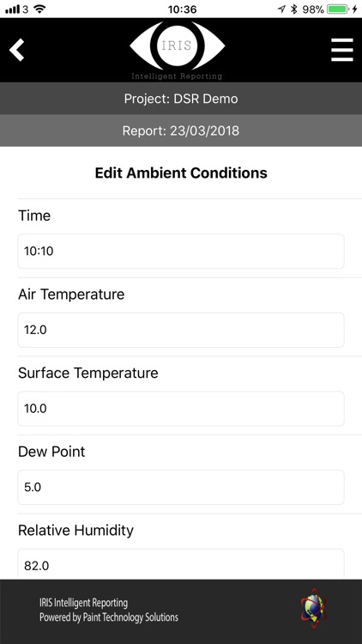Click Powered by Paint Technology Solutions text

(x=109, y=617)
